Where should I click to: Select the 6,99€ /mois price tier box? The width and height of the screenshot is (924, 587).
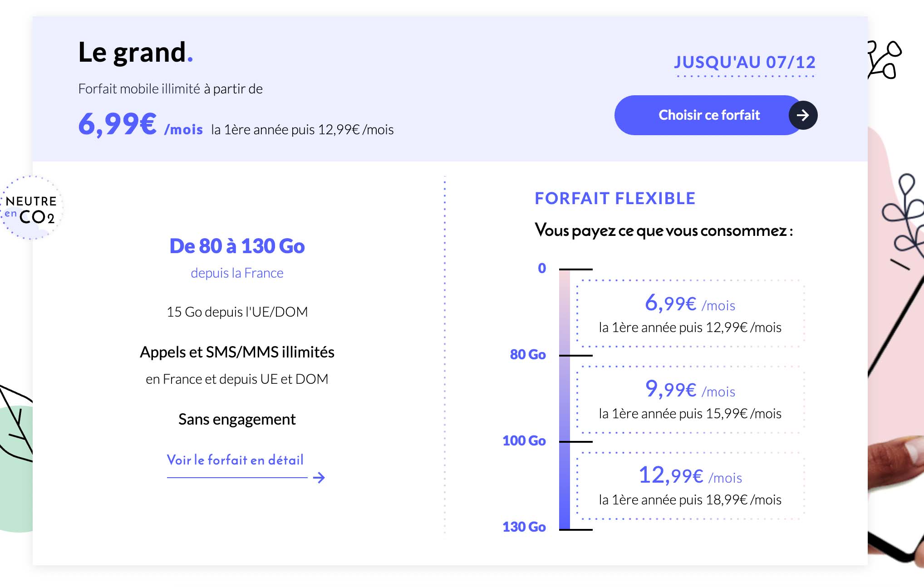[690, 313]
